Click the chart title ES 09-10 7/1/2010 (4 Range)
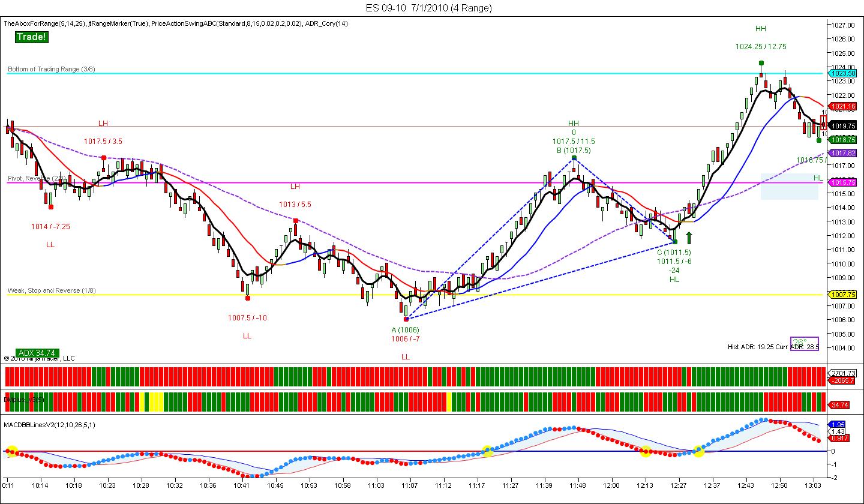The height and width of the screenshot is (504, 864). point(429,8)
